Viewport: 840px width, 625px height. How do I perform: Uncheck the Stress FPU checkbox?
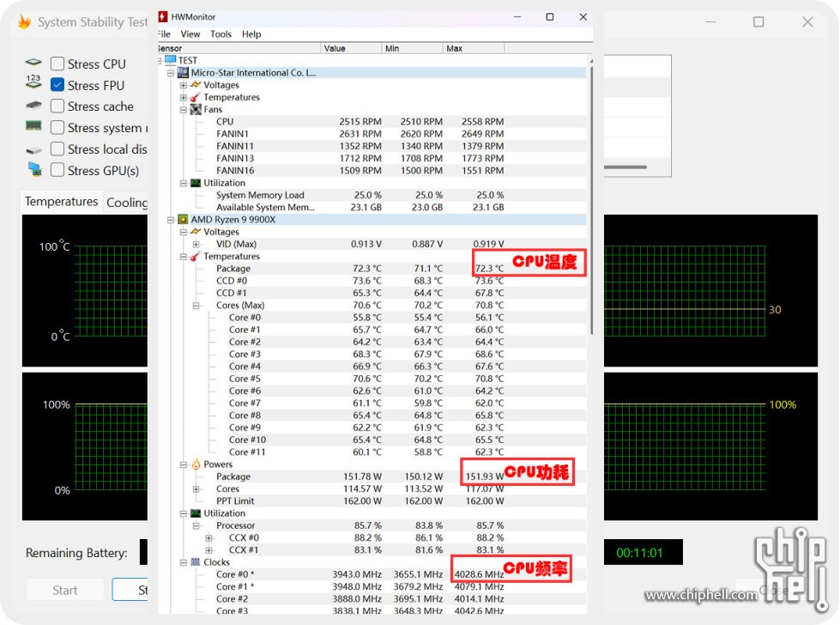(x=57, y=85)
